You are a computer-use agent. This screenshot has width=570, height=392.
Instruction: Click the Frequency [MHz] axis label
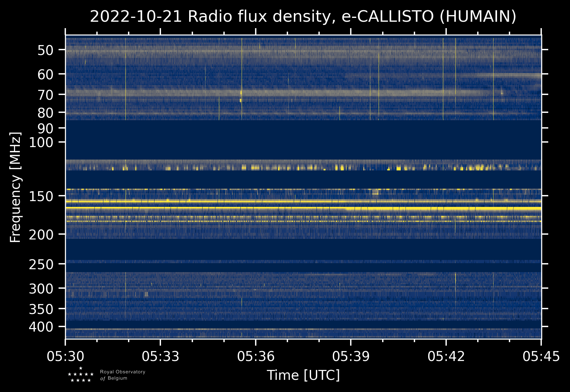[15, 187]
